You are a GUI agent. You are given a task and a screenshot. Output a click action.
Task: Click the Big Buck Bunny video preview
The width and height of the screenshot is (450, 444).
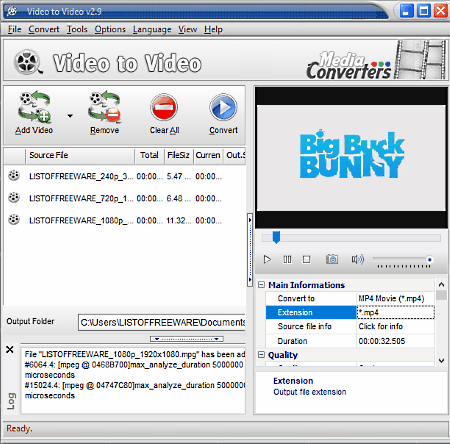pyautogui.click(x=351, y=157)
